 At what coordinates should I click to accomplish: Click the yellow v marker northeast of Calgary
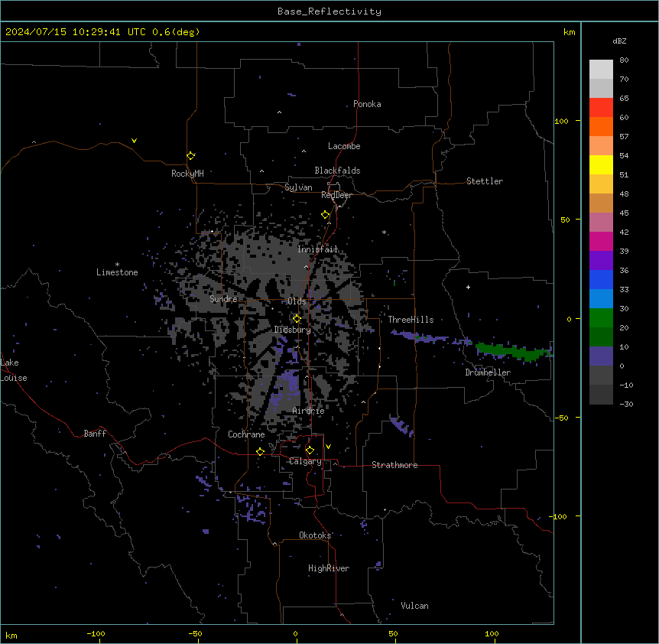pos(328,447)
